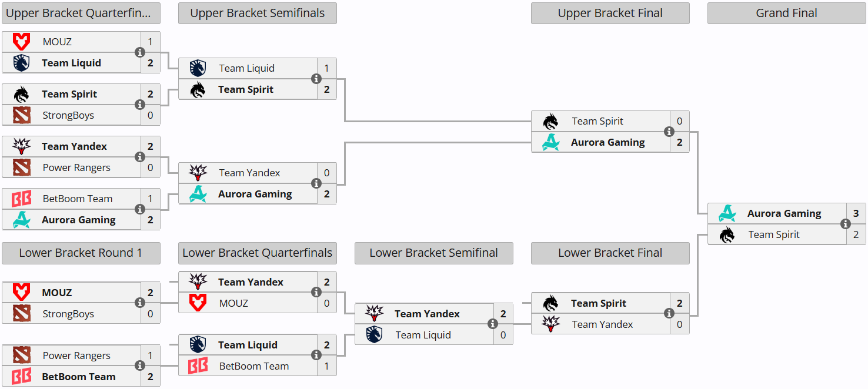Click Team Liquid logo in Upper Bracket Semifinals
Screen dimensions: 868x389
click(x=198, y=68)
